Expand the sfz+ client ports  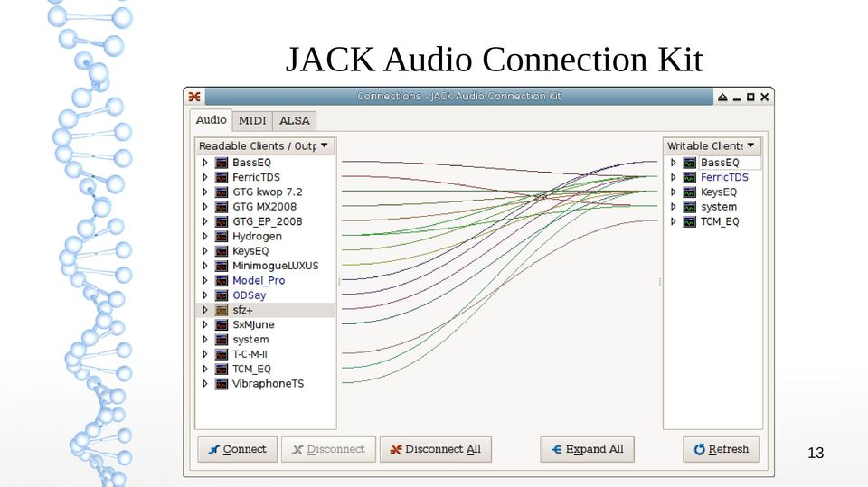coord(205,311)
